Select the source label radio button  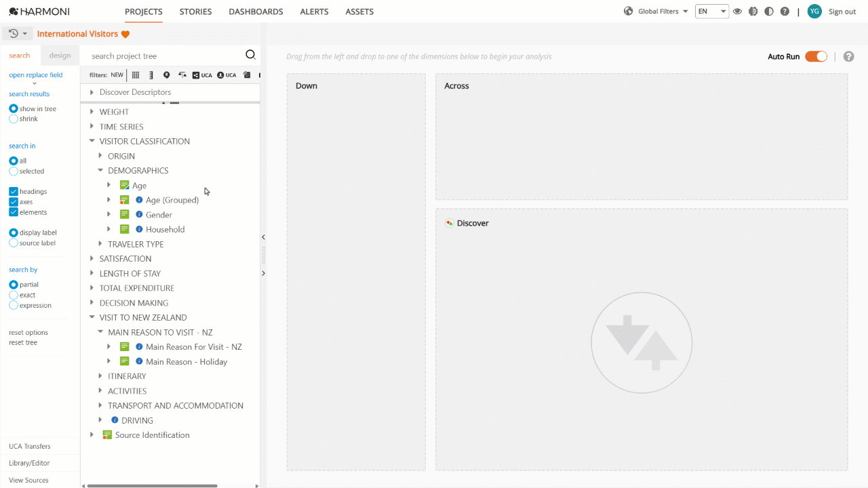(14, 243)
